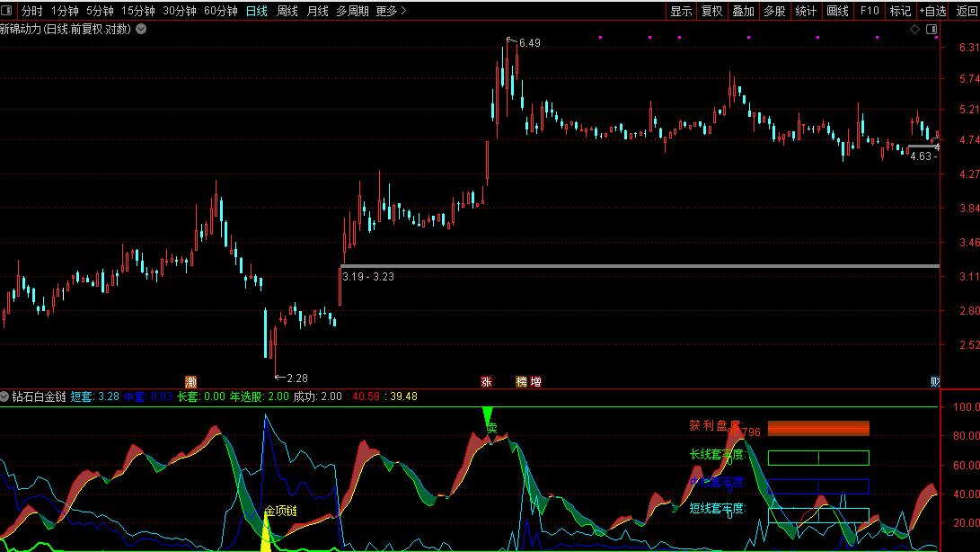Select the 1分钟 period tab
Image resolution: width=980 pixels, height=552 pixels.
coord(65,11)
